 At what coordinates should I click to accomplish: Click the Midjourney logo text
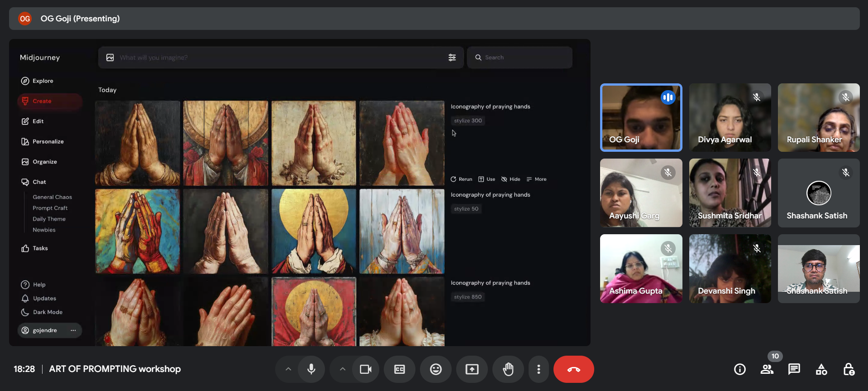click(x=40, y=58)
